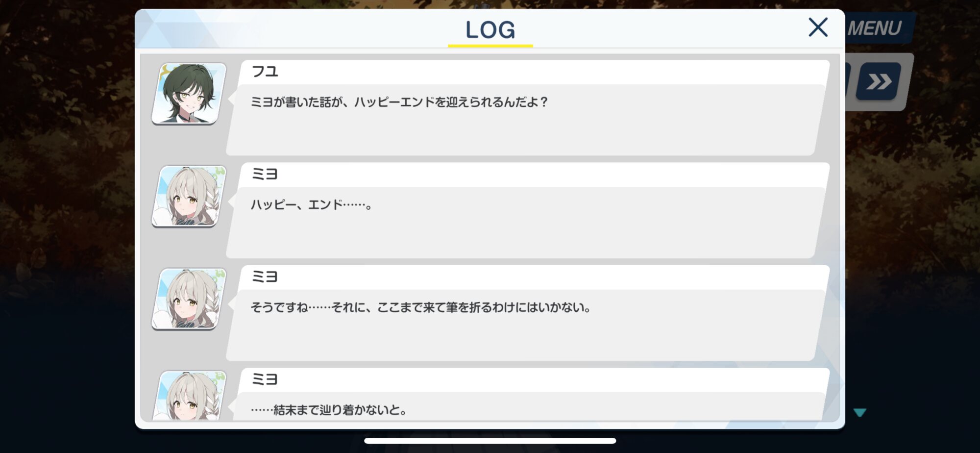Image resolution: width=980 pixels, height=453 pixels.
Task: Open the MENU button
Action: [876, 28]
